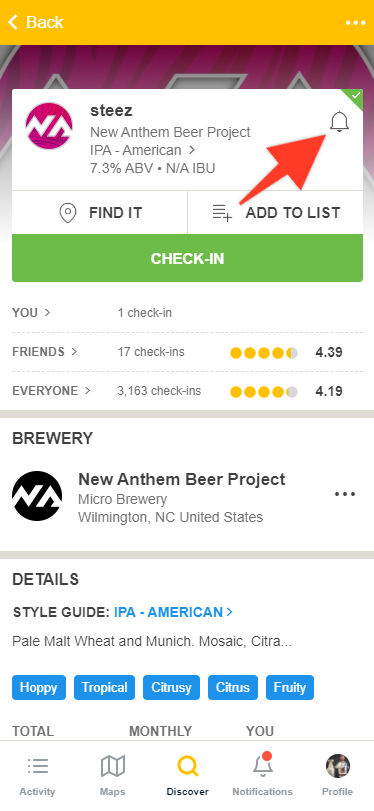Hit the green Check-In button
The width and height of the screenshot is (374, 811).
[187, 258]
